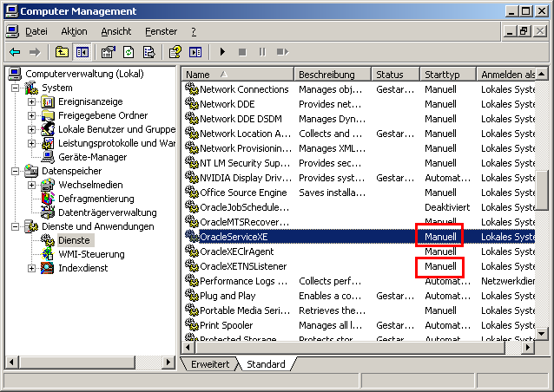Expand the Ereignisanzeige node
The height and width of the screenshot is (392, 554).
[x=32, y=102]
